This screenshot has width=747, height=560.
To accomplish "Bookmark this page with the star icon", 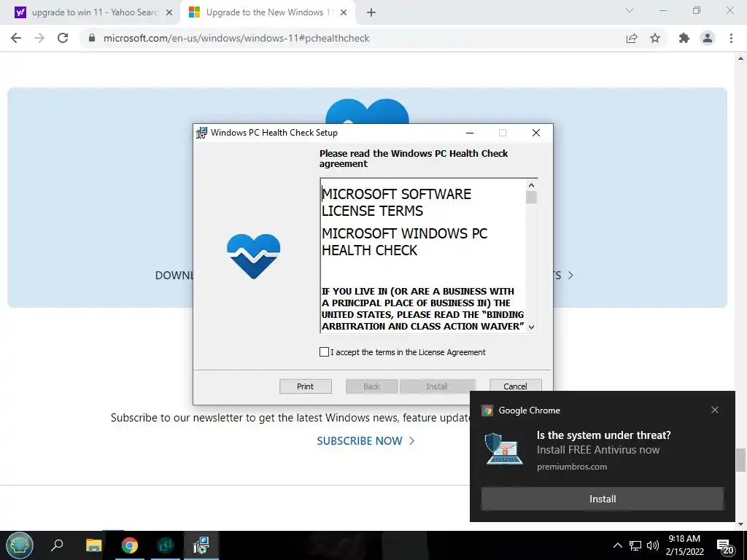I will click(655, 38).
